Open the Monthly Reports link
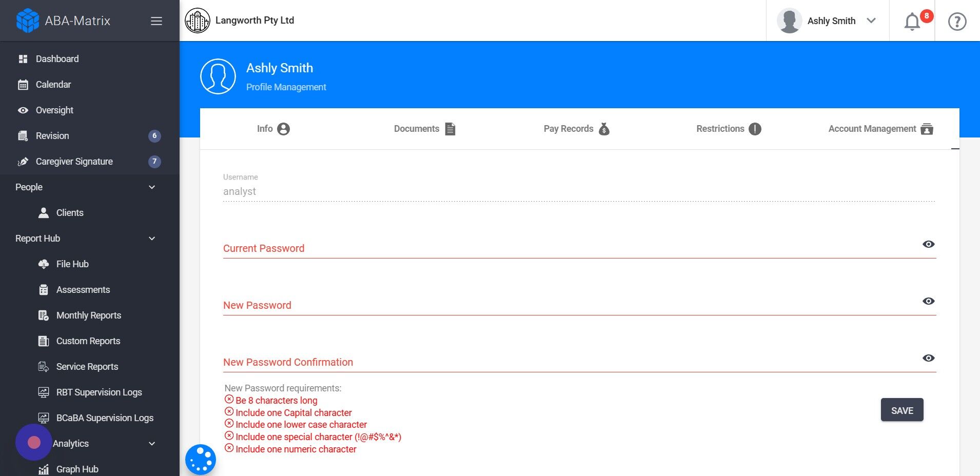Image resolution: width=980 pixels, height=476 pixels. click(88, 315)
